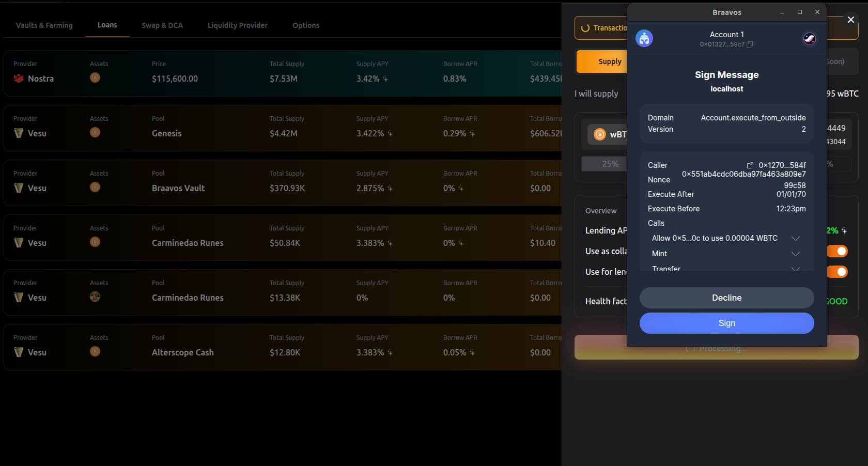Click the Vesu logo in Braavos Vault row
The image size is (868, 466).
pyautogui.click(x=19, y=188)
